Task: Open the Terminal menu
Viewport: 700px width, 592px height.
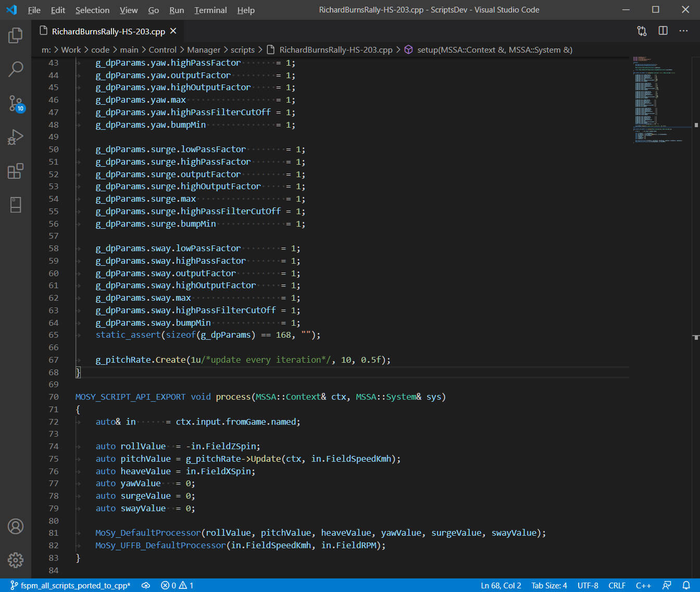Action: click(210, 10)
